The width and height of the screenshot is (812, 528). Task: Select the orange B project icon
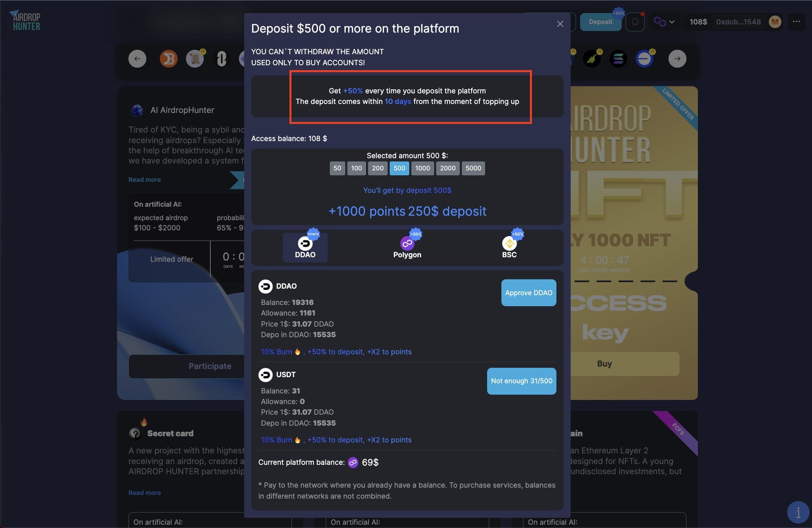coord(168,59)
